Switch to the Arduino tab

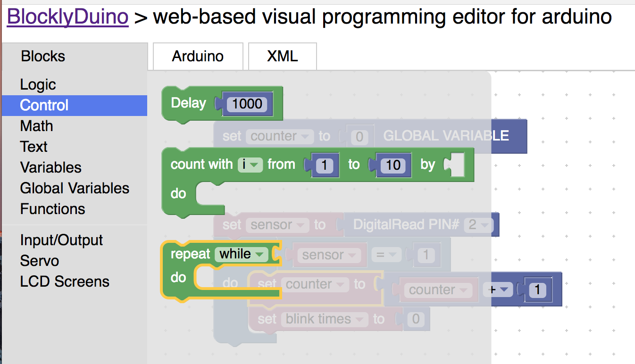pyautogui.click(x=198, y=56)
